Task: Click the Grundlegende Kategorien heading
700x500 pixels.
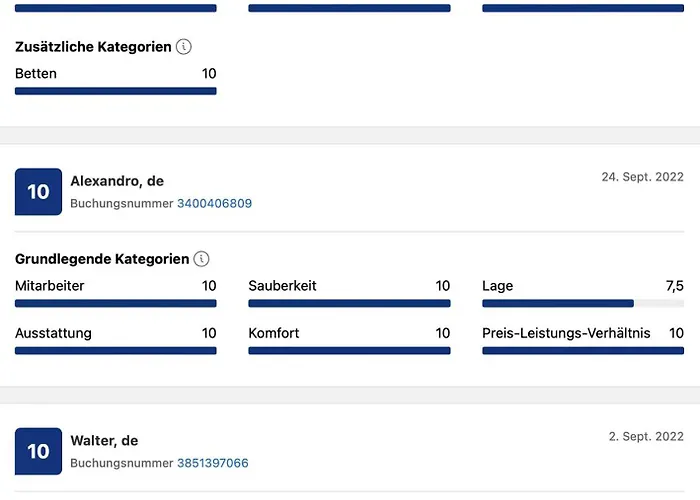Action: (102, 259)
